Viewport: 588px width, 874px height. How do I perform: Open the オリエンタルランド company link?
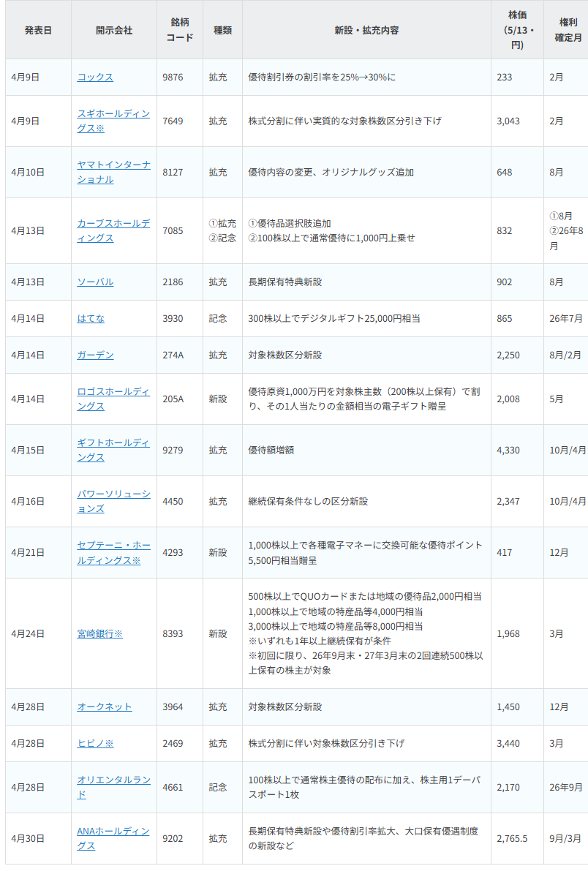click(x=113, y=787)
